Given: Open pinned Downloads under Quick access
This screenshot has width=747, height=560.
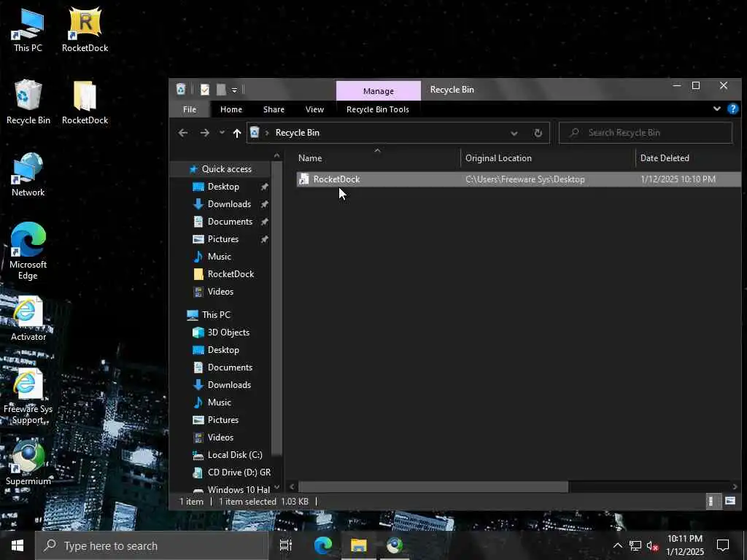Looking at the screenshot, I should pyautogui.click(x=229, y=204).
